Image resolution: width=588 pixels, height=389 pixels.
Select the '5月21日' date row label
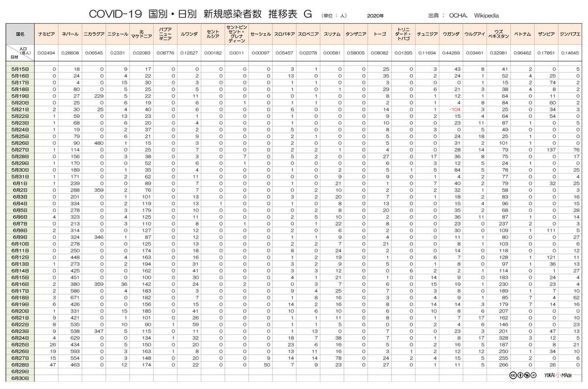coord(21,109)
